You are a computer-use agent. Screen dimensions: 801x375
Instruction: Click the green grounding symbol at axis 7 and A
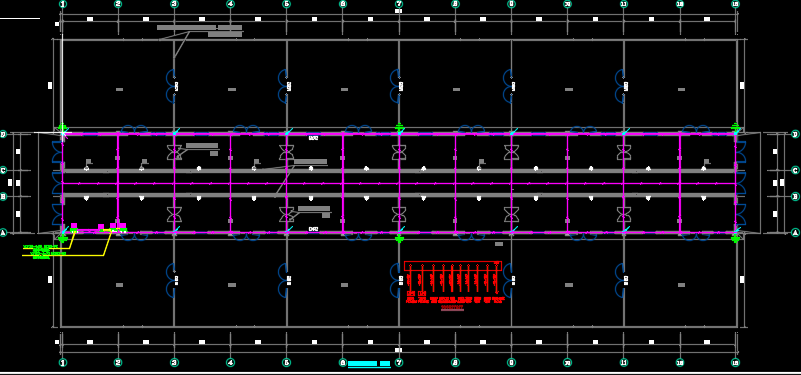399,239
